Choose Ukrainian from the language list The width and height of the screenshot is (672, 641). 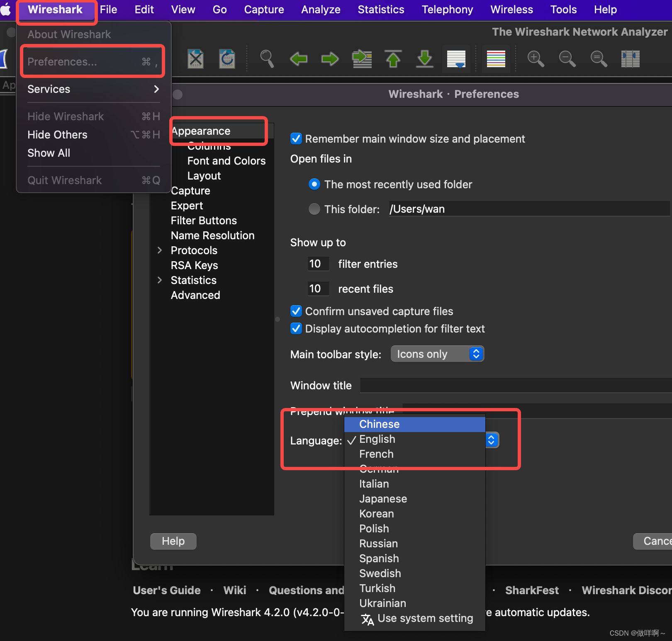pyautogui.click(x=415, y=603)
